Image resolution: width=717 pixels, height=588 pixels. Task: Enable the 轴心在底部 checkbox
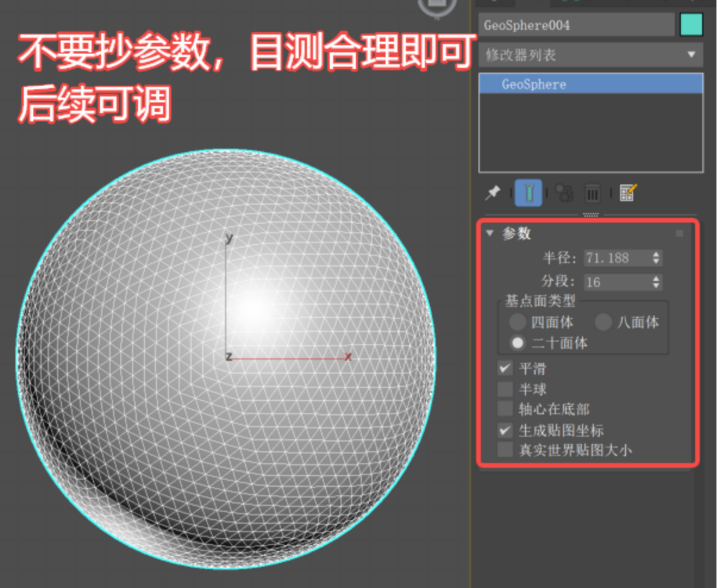505,409
